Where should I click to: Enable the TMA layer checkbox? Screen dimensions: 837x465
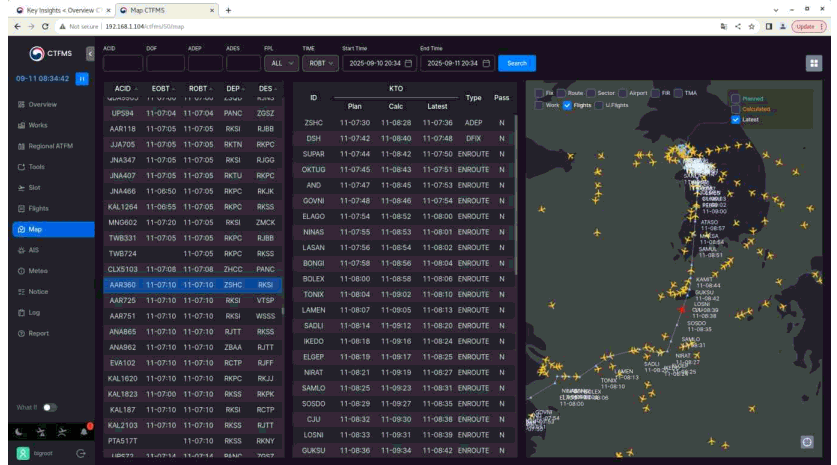678,93
